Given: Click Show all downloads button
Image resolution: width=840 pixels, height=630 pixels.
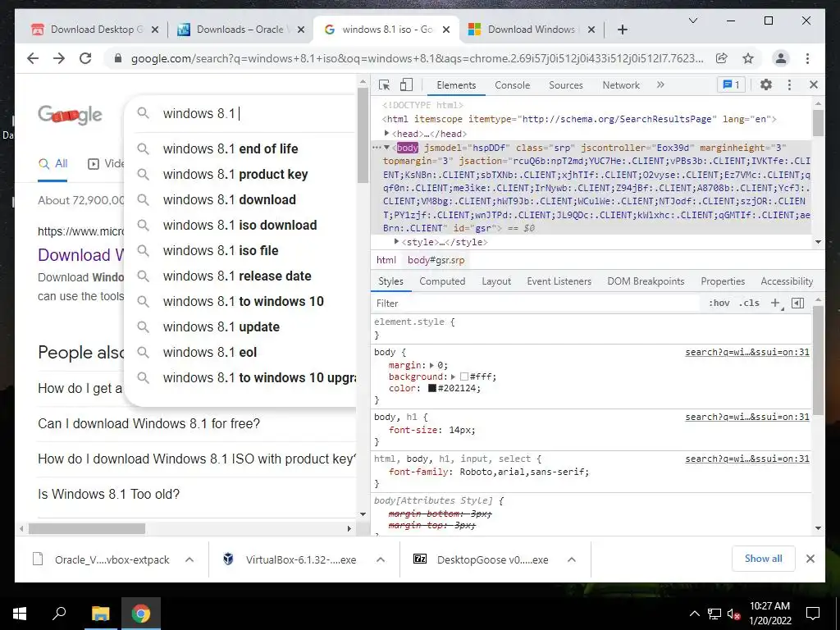Looking at the screenshot, I should click(x=764, y=559).
